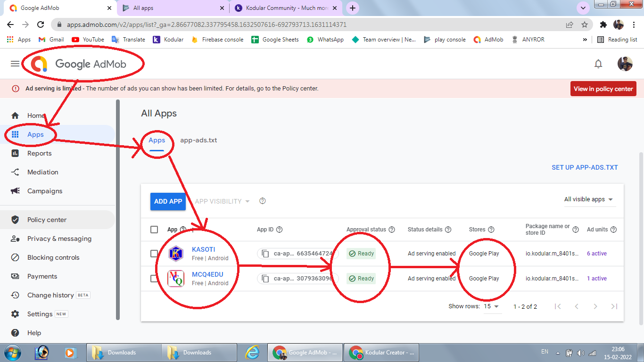Screen dimensions: 644x362
Task: Copy the MCQ4EDU app ID
Action: click(265, 279)
